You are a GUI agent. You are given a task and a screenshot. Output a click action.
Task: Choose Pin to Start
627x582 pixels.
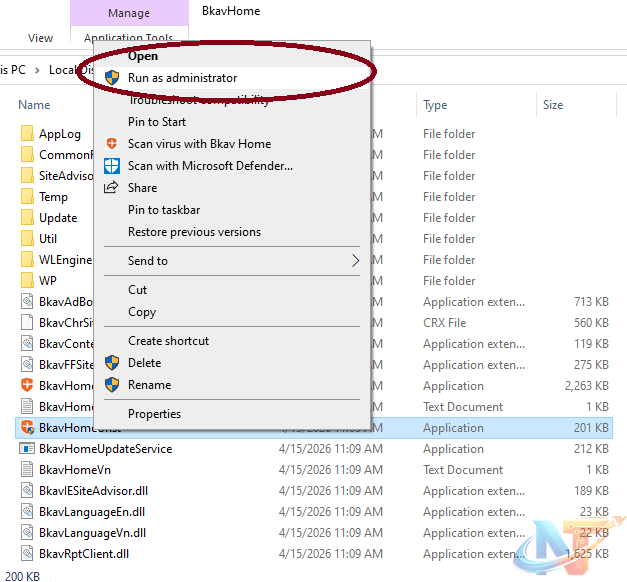[x=157, y=122]
